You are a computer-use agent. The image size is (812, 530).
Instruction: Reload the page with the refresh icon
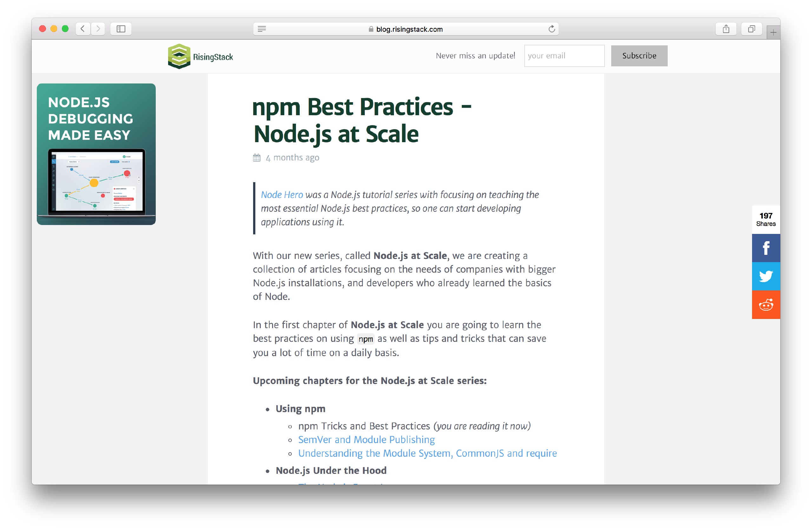point(551,29)
